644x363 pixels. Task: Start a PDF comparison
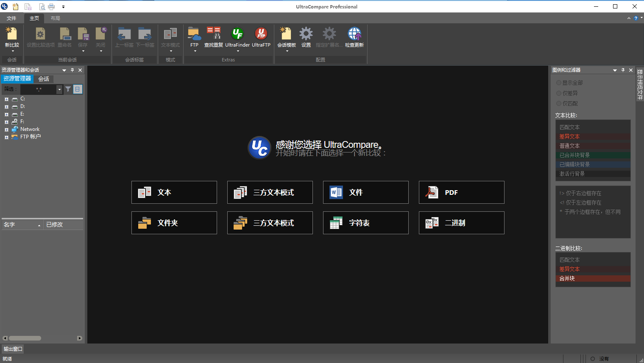461,192
